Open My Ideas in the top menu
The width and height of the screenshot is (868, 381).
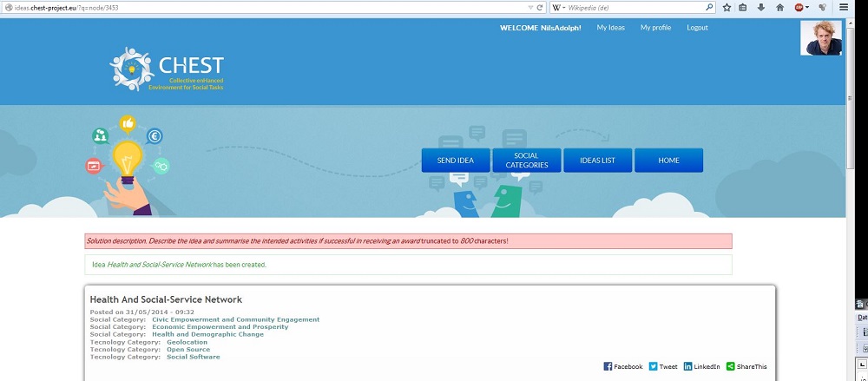(x=610, y=28)
